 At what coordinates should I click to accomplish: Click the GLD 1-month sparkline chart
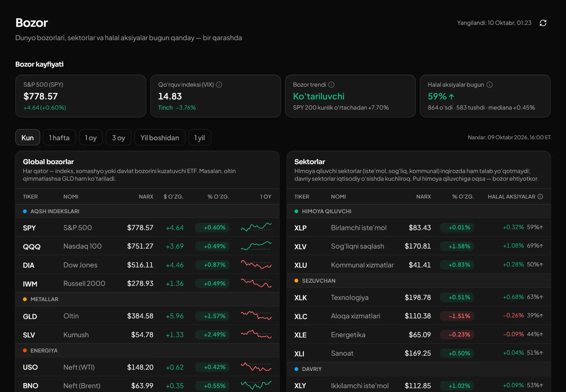(x=256, y=316)
